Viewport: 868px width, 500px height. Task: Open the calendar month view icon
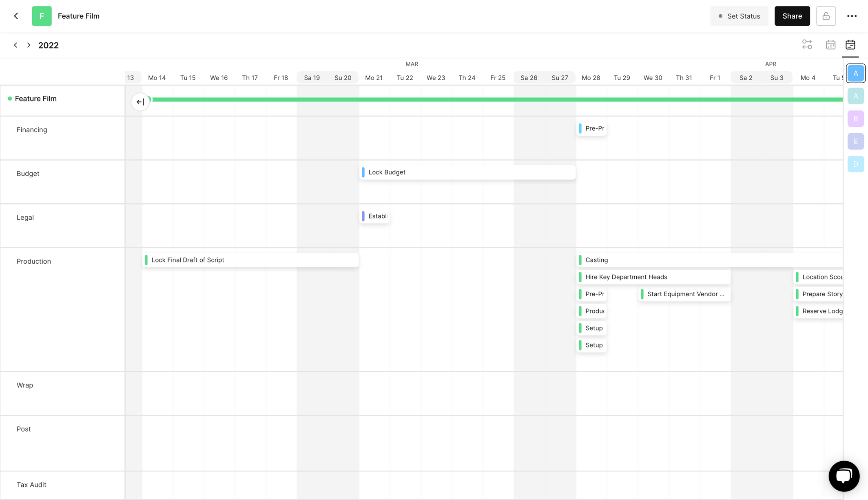(x=831, y=45)
